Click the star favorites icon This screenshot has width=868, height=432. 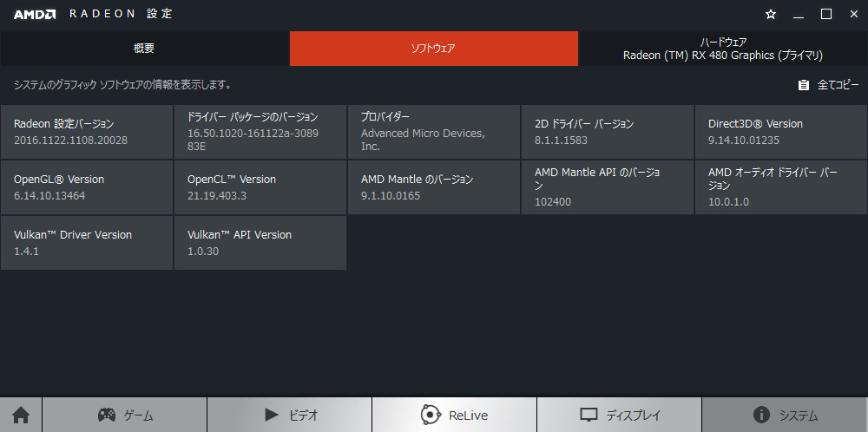771,15
